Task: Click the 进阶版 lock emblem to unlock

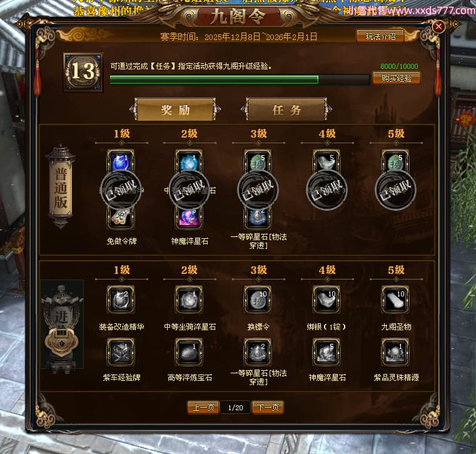Action: tap(62, 343)
